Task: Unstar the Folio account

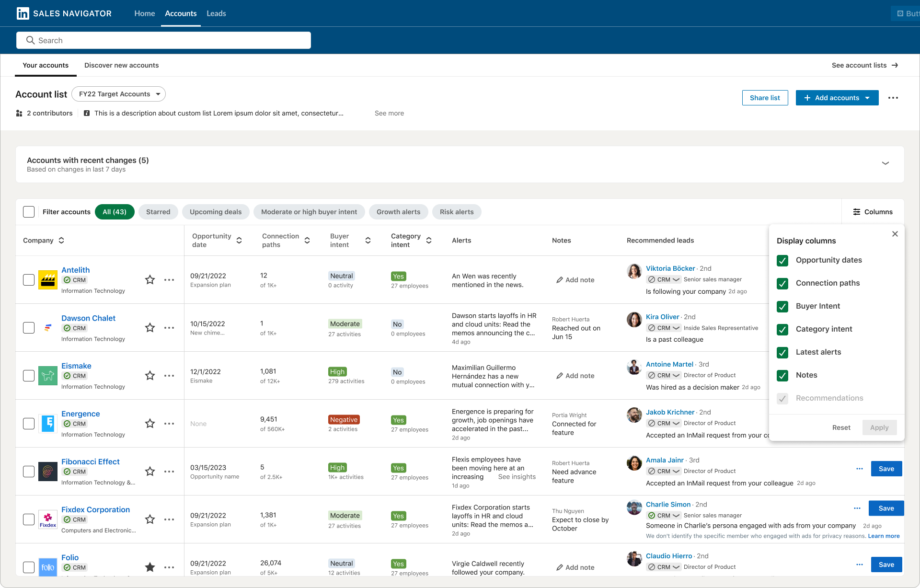Action: pos(150,567)
